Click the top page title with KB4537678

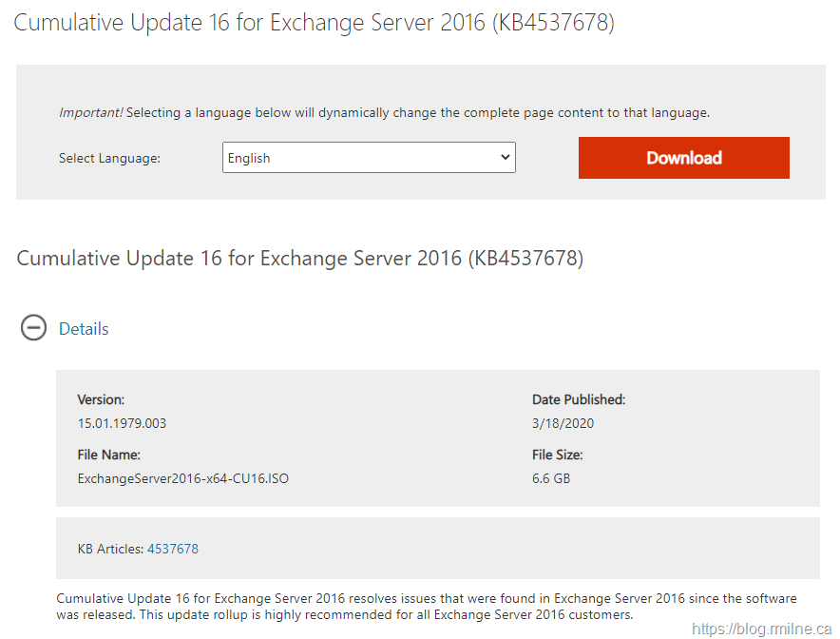tap(314, 23)
